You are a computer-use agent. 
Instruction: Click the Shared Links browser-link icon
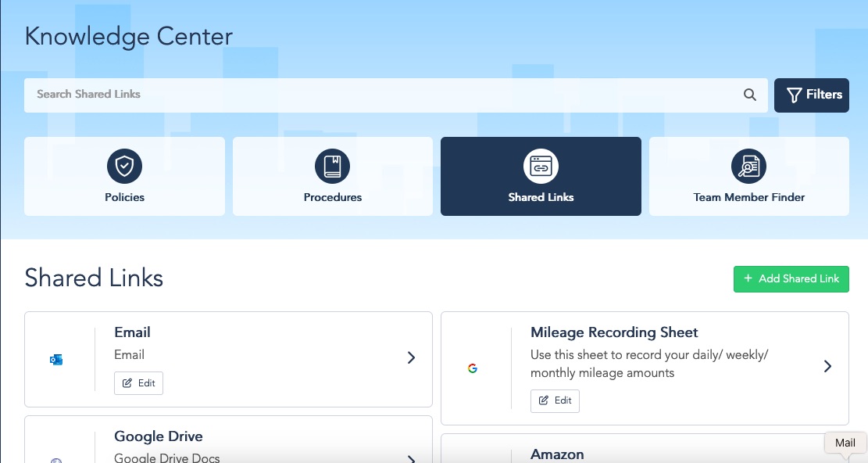[541, 166]
